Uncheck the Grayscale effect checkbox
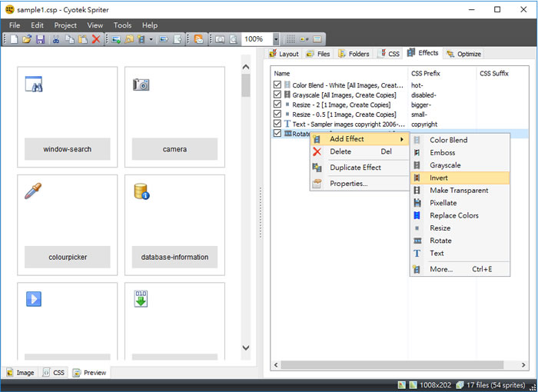 277,94
